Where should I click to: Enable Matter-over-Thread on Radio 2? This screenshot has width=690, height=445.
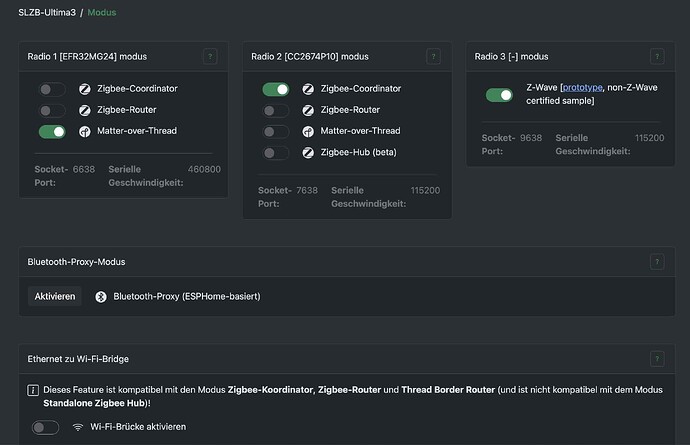tap(276, 131)
